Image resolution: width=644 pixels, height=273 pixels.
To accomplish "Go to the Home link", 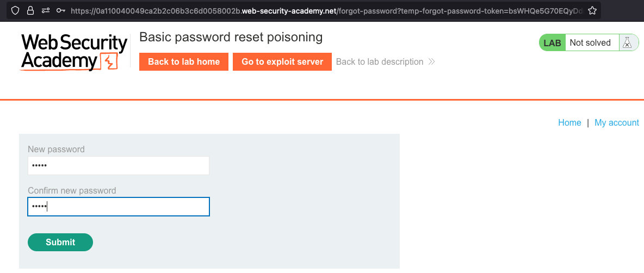I will (x=569, y=123).
